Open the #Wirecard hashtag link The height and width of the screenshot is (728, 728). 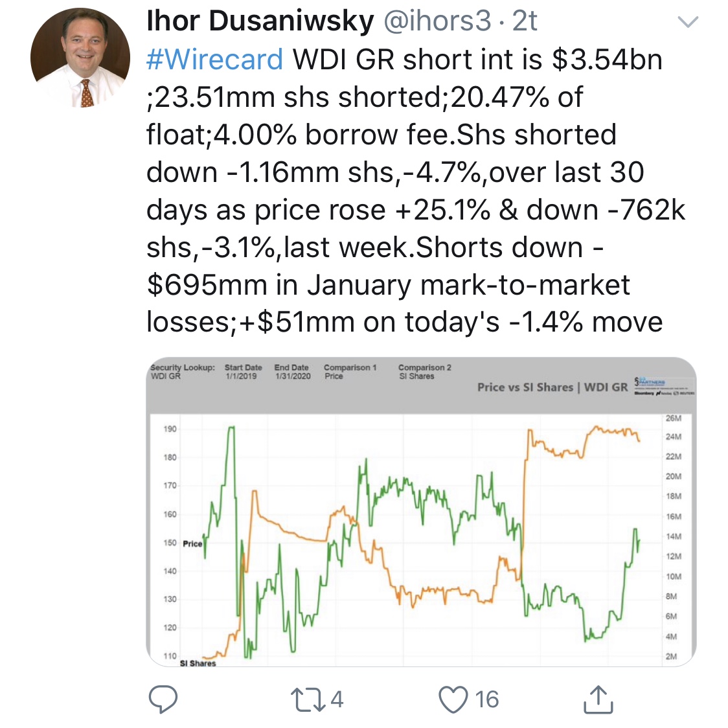pyautogui.click(x=215, y=60)
